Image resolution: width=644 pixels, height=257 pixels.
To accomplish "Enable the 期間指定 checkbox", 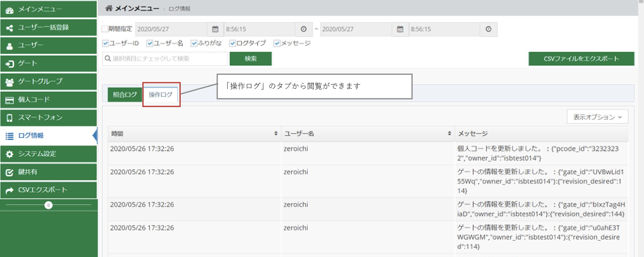I will point(104,29).
